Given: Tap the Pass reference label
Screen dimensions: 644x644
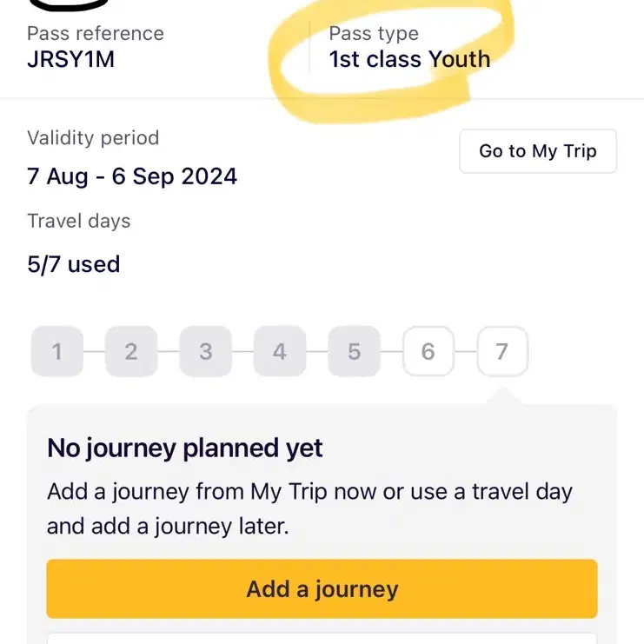Looking at the screenshot, I should pyautogui.click(x=96, y=34).
